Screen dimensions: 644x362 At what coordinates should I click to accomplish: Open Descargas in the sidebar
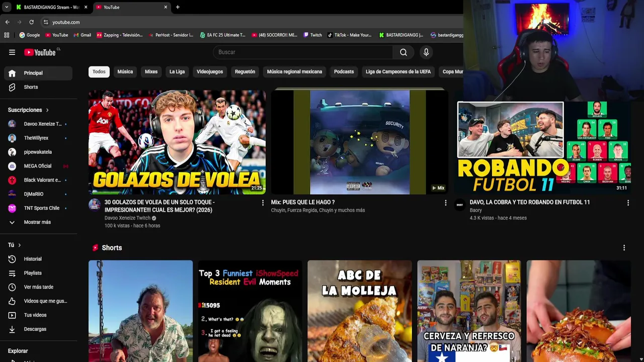point(38,329)
